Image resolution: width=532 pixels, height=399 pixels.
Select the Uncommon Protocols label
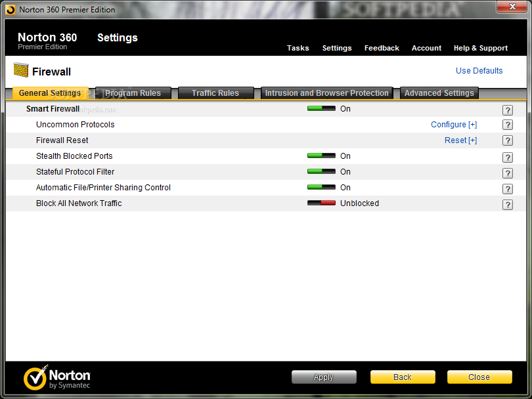click(76, 125)
